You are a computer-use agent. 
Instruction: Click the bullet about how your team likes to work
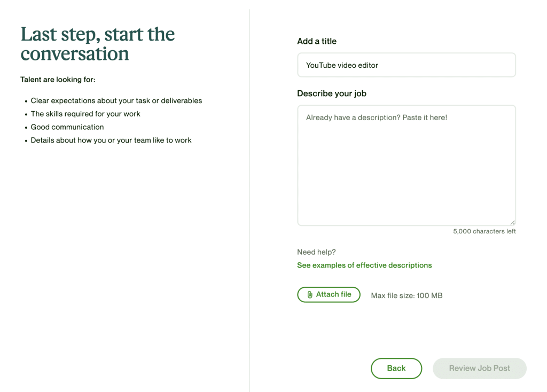point(111,140)
